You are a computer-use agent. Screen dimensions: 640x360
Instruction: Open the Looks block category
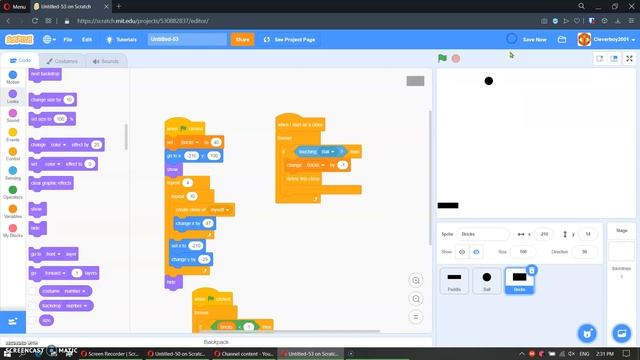tap(13, 96)
